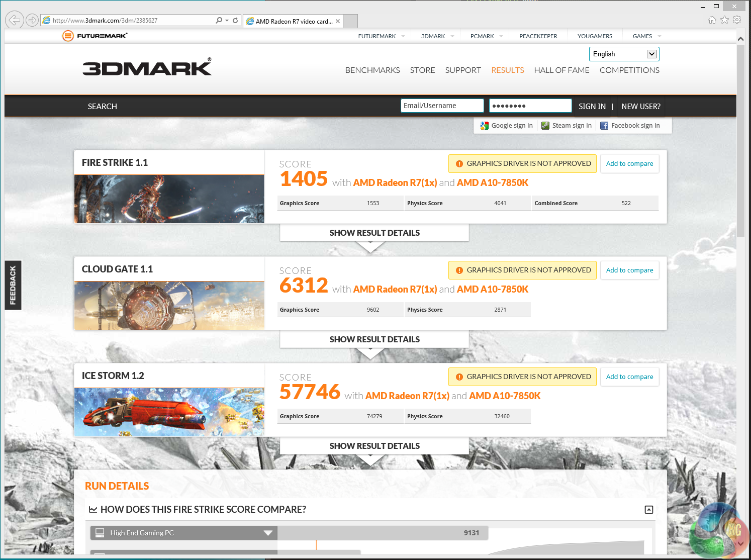
Task: Click the Email/Username input field
Action: [442, 106]
